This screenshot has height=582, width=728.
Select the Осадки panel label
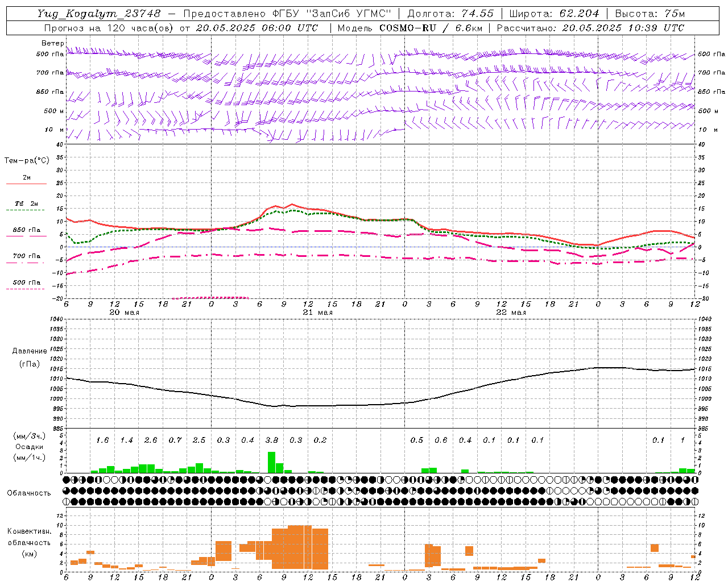tap(28, 447)
